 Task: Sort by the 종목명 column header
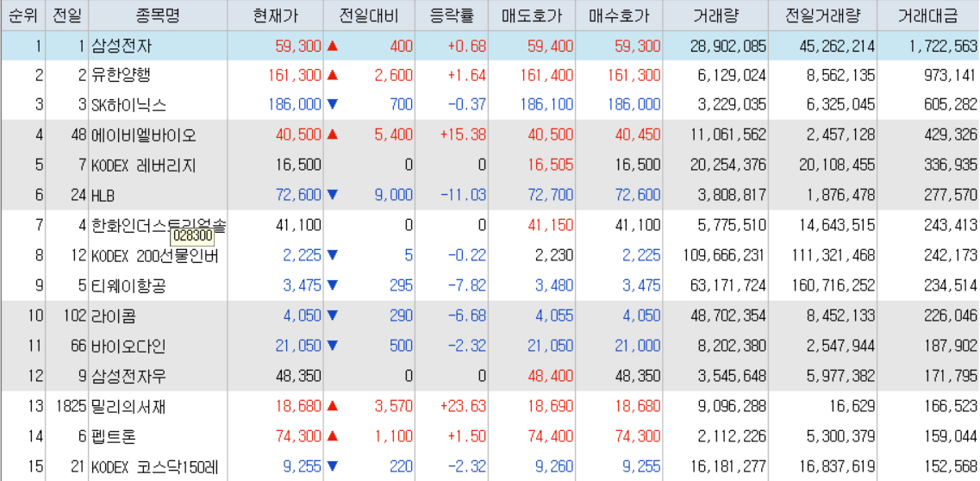point(158,16)
